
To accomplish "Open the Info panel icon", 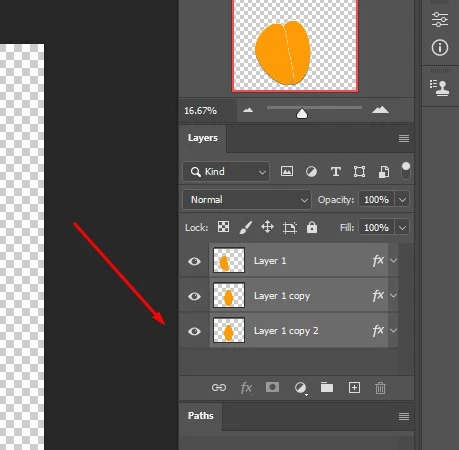I will pos(440,48).
